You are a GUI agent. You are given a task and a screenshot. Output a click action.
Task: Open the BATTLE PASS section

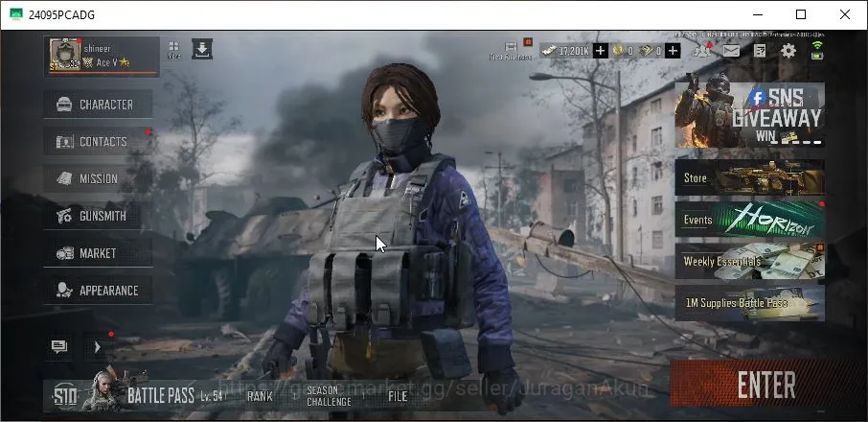[x=161, y=396]
